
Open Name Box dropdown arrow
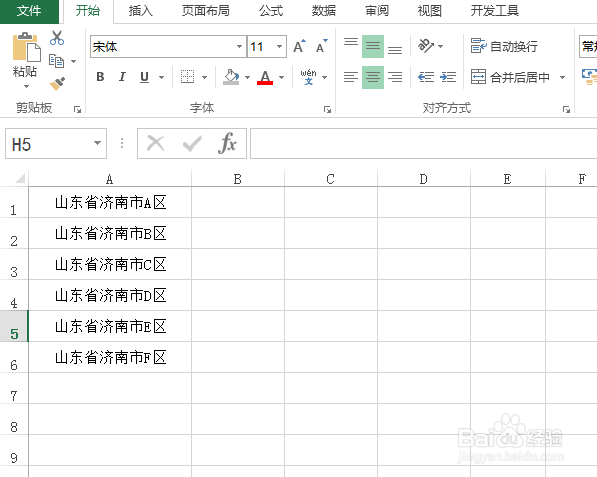tap(97, 143)
